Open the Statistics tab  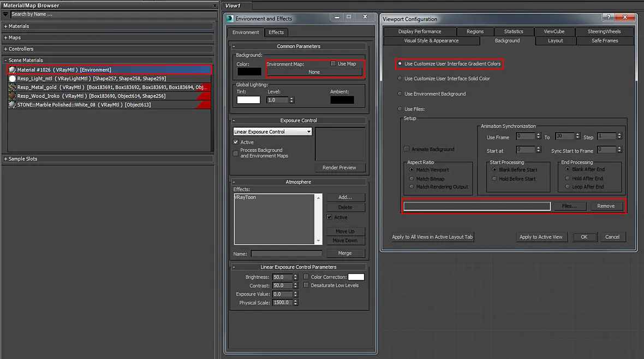[x=514, y=31]
